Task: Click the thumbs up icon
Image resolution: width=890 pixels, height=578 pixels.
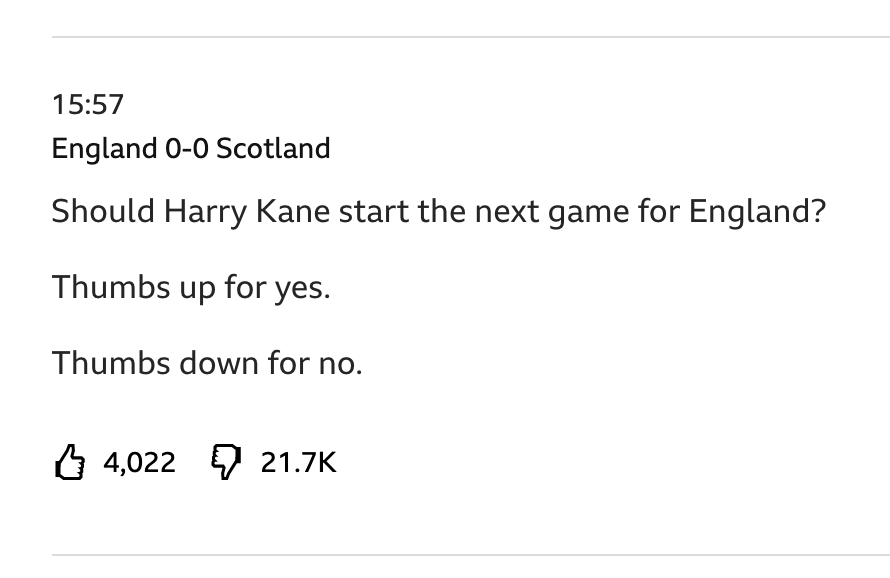Action: click(x=68, y=462)
